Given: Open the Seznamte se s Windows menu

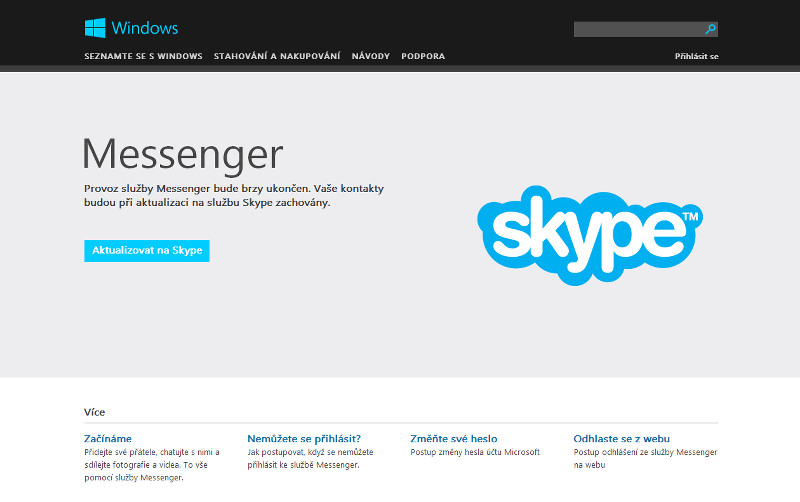Looking at the screenshot, I should (x=143, y=56).
